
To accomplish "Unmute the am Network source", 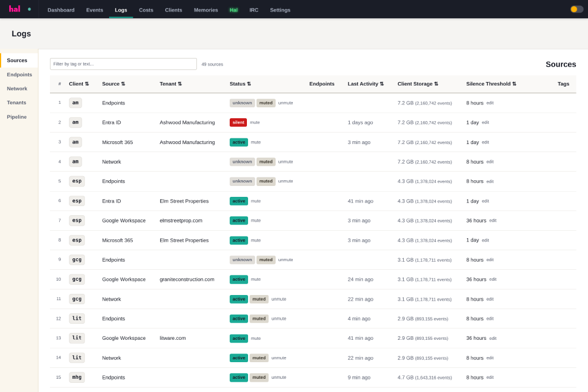I will click(285, 162).
